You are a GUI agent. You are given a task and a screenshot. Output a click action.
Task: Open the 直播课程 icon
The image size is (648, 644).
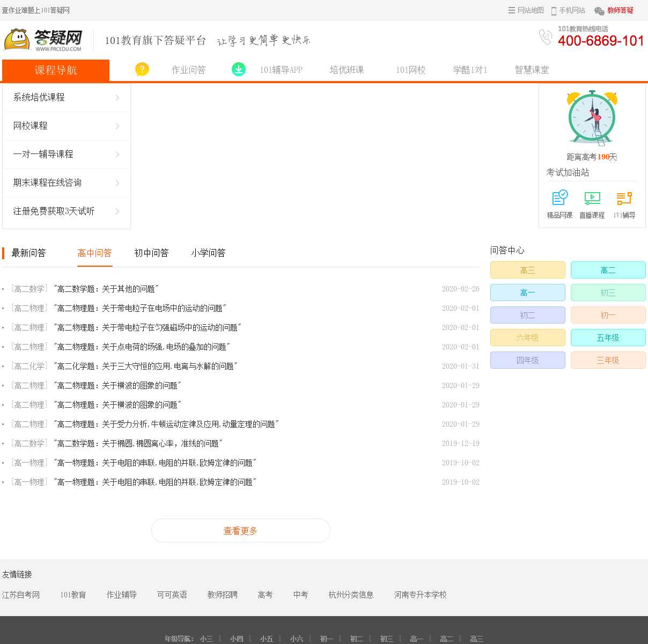pyautogui.click(x=592, y=198)
